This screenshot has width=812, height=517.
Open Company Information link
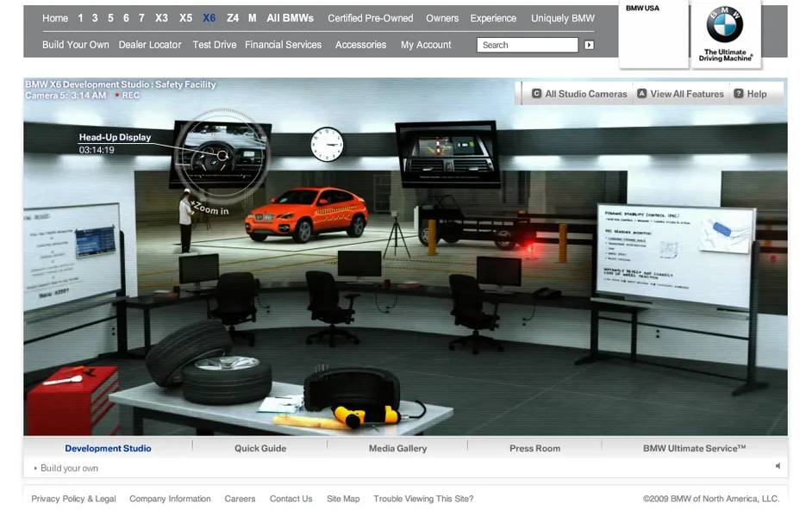[170, 499]
